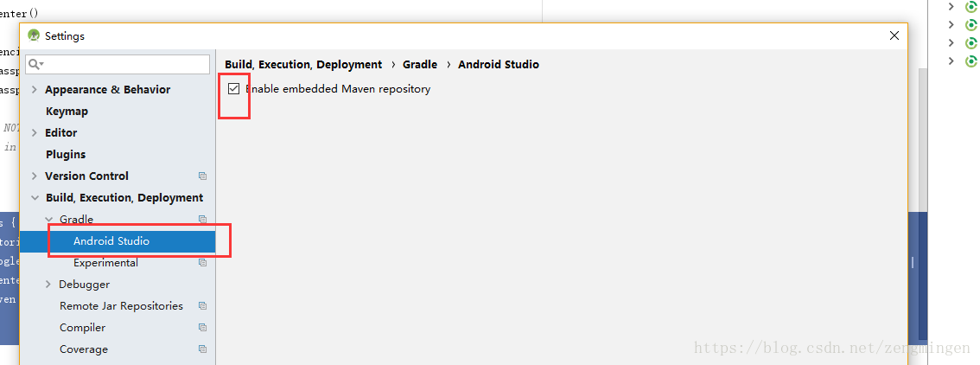Image resolution: width=980 pixels, height=365 pixels.
Task: Expand the Version Control section
Action: click(35, 176)
